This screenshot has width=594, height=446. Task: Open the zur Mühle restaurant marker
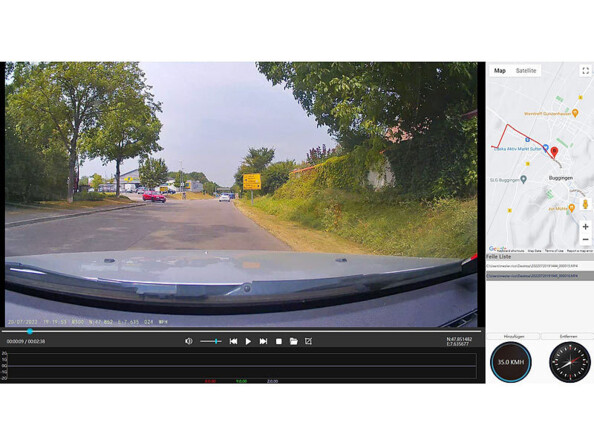click(572, 208)
